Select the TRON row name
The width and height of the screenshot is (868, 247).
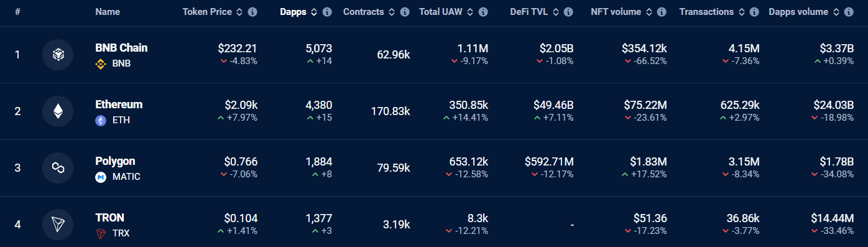click(x=109, y=218)
